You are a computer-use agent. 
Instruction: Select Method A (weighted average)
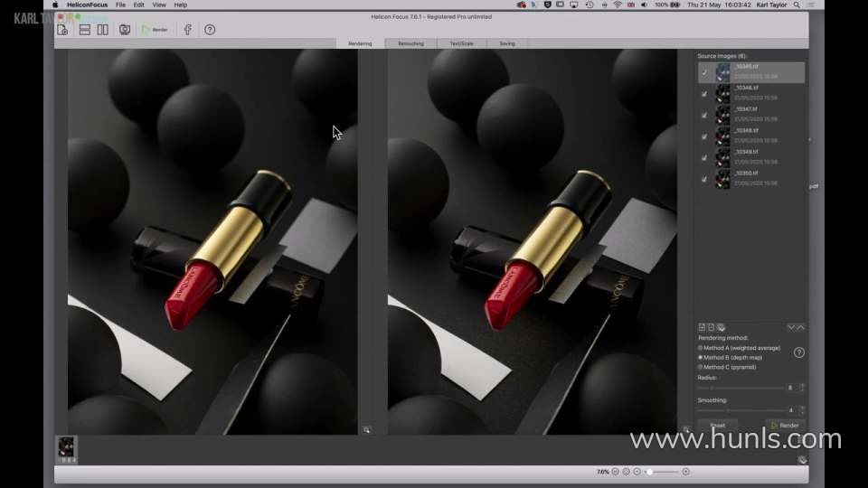point(739,348)
